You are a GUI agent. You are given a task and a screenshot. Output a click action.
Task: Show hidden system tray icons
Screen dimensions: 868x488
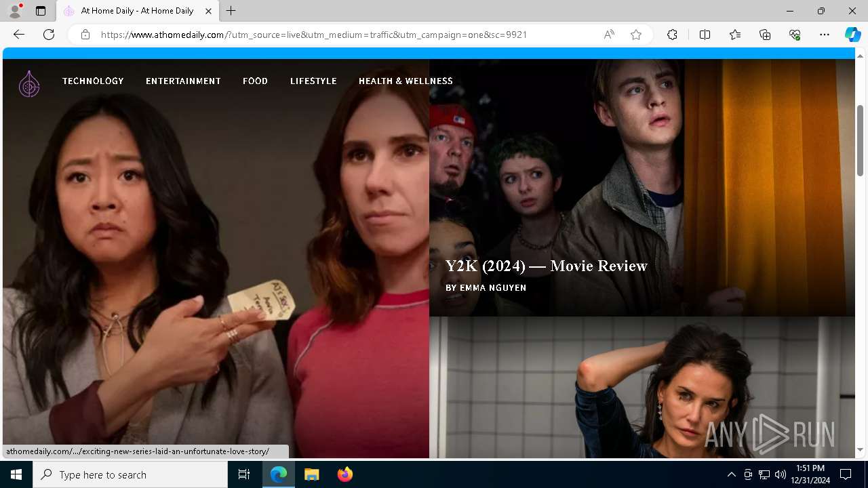(731, 474)
